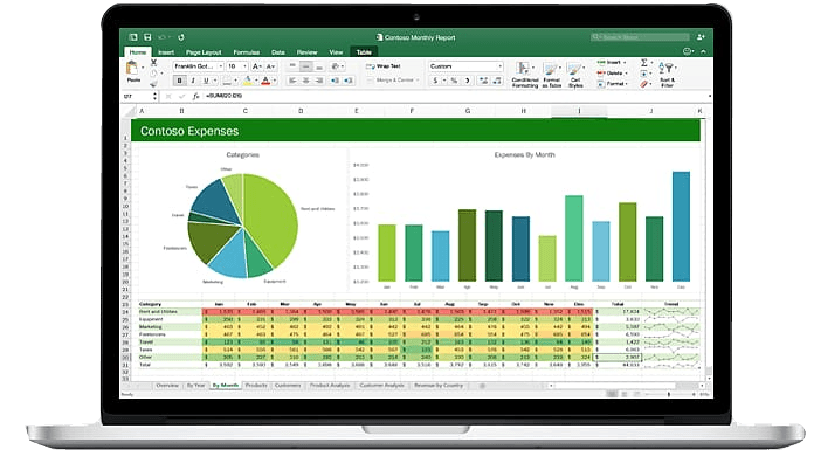Collapse the ribbon with caret icon
Viewport: 834px width, 456px height.
coord(703,52)
